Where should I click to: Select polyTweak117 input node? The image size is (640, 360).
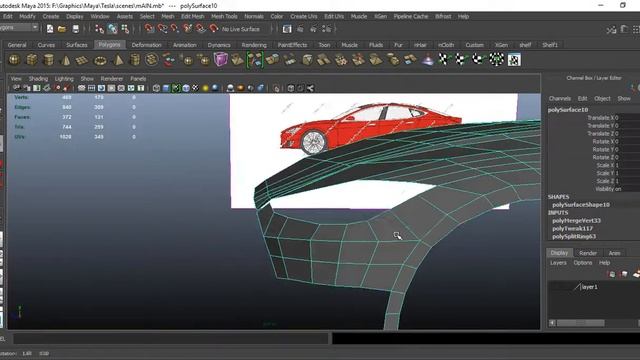point(572,229)
